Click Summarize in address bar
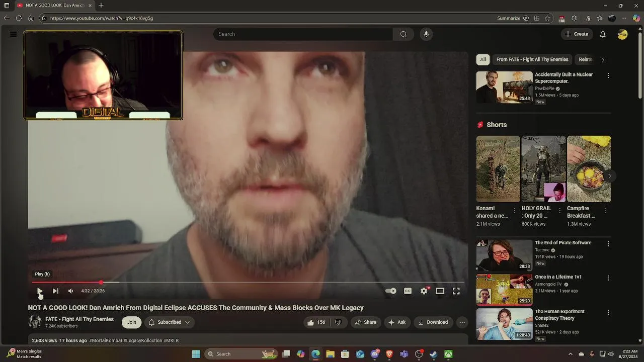Image resolution: width=644 pixels, height=362 pixels. pyautogui.click(x=513, y=18)
